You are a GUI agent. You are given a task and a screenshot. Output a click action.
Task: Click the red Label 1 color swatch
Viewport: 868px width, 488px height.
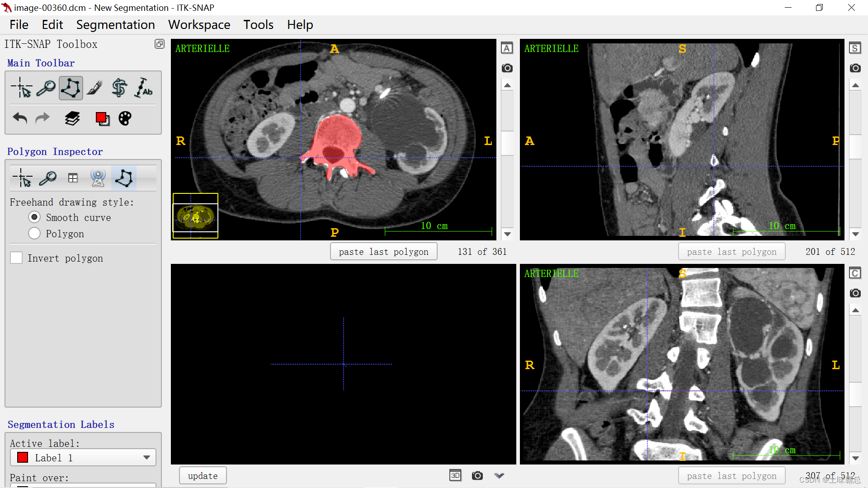tap(23, 457)
